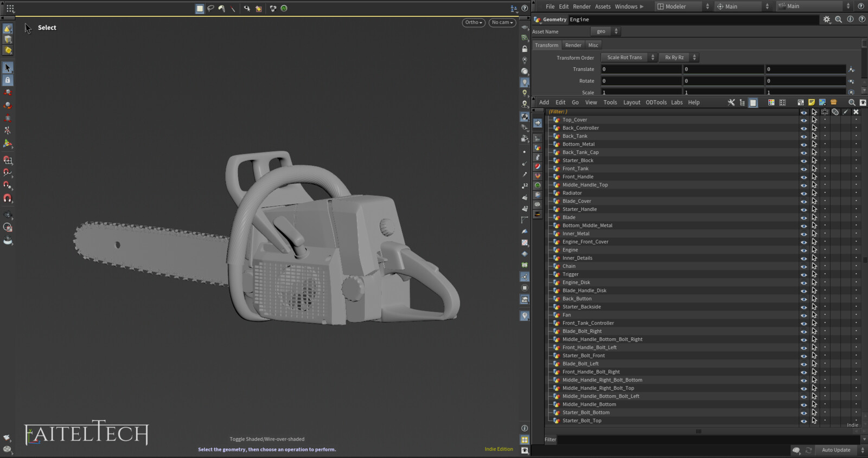Click the node name field showing Engine
Viewport: 868px width, 458px height.
coord(693,20)
